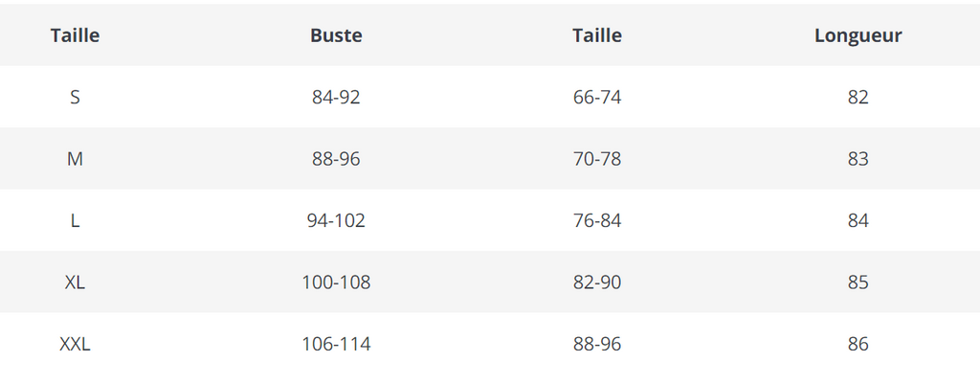Select the M size cell
The image size is (980, 385).
[x=75, y=159]
